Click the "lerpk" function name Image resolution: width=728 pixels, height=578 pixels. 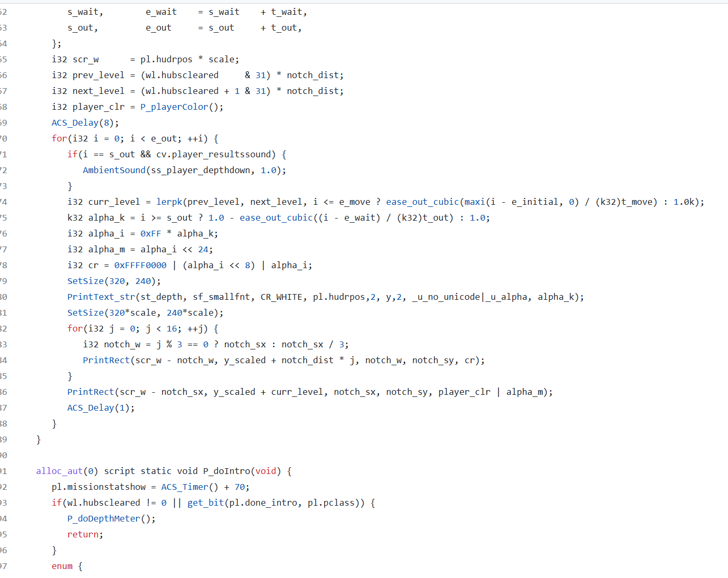(169, 202)
